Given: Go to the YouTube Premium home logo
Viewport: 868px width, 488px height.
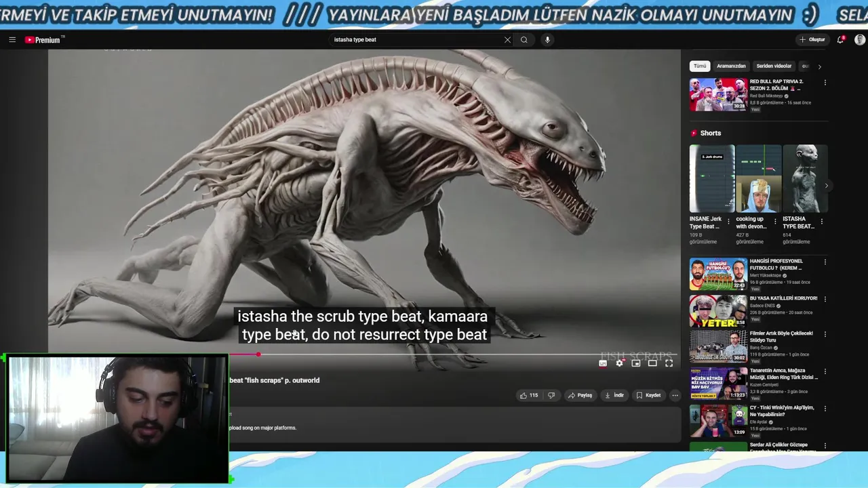Looking at the screenshot, I should [43, 40].
